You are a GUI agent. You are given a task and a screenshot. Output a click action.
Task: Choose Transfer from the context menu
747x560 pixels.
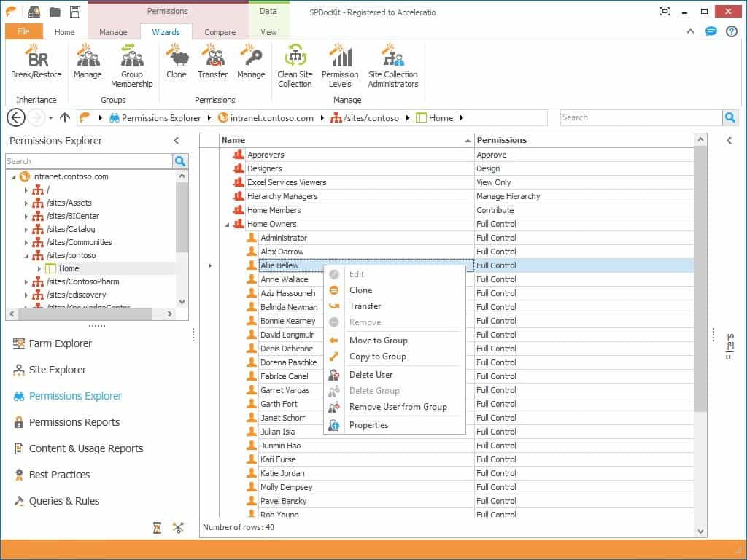coord(365,306)
